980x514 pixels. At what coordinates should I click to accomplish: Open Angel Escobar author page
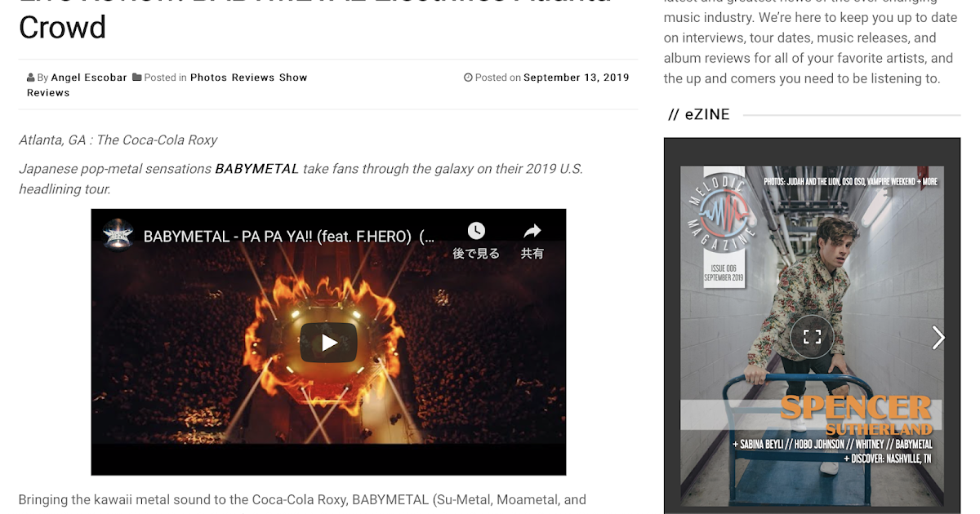(89, 78)
